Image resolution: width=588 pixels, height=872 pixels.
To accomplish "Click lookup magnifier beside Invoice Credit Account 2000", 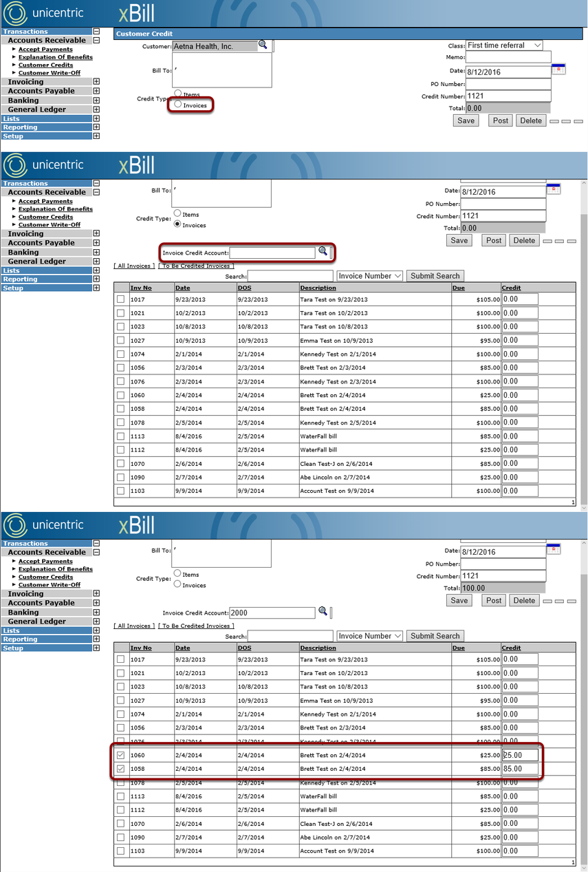I will tap(323, 611).
